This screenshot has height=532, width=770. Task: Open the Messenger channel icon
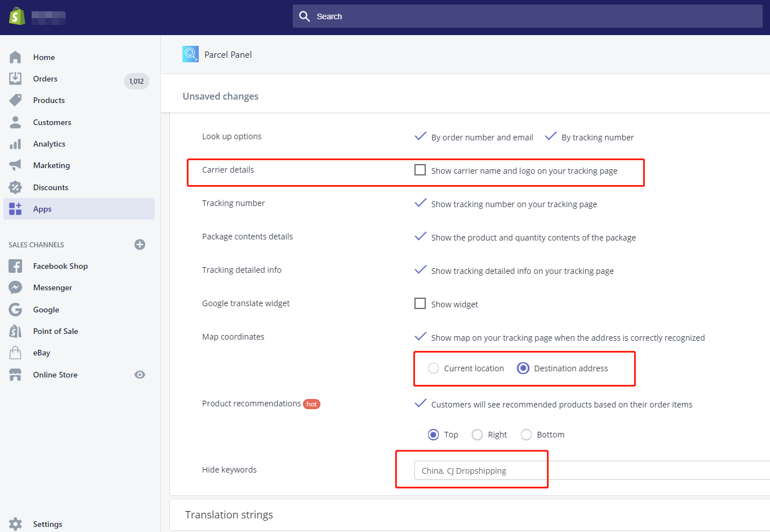coord(15,288)
